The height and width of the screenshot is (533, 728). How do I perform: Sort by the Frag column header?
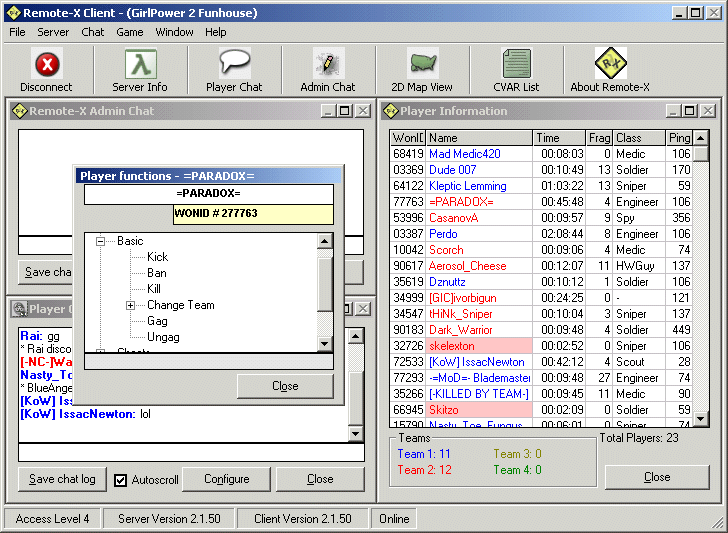599,138
